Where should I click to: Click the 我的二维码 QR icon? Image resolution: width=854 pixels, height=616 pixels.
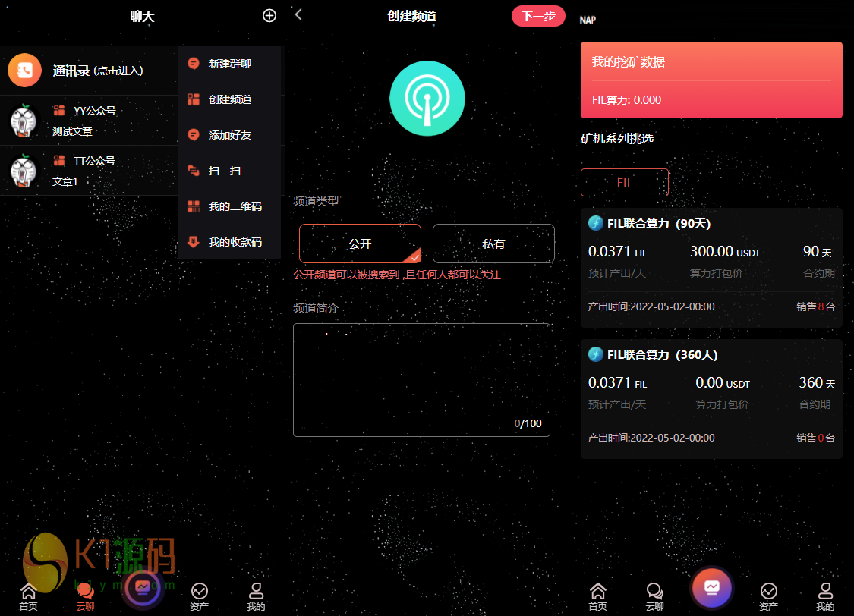point(194,206)
